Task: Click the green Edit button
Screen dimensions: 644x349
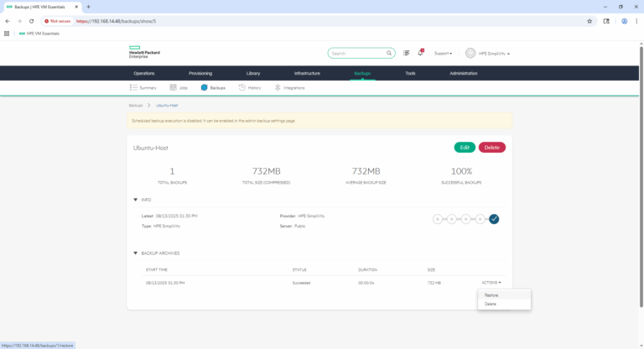Action: point(464,147)
